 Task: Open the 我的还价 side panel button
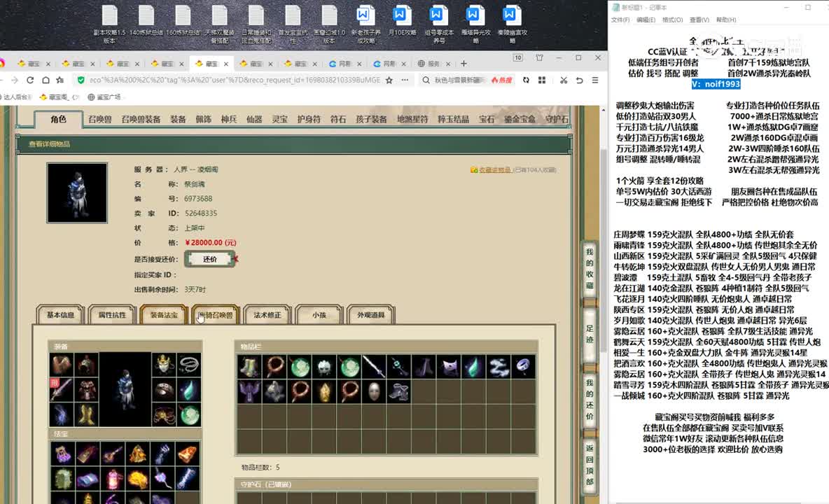pos(590,400)
